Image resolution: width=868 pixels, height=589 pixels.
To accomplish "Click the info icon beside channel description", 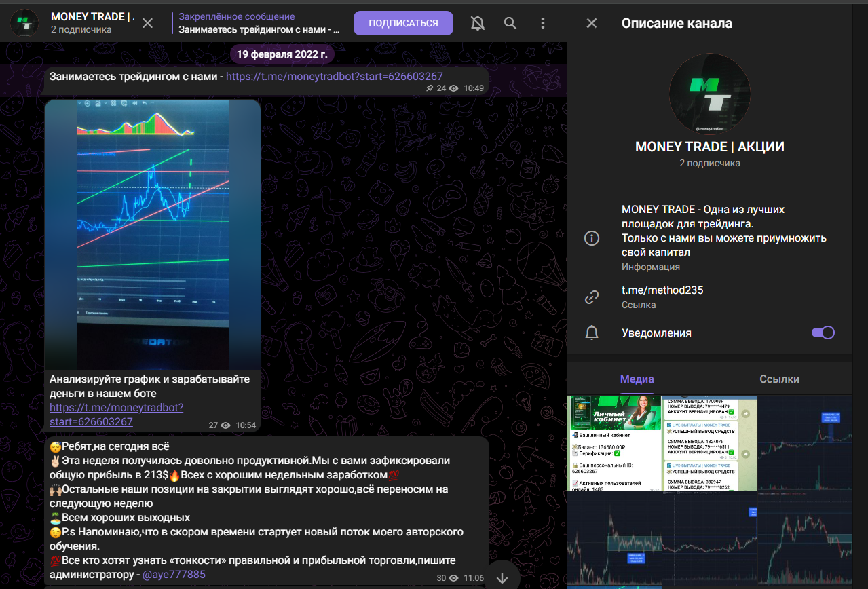I will point(592,238).
